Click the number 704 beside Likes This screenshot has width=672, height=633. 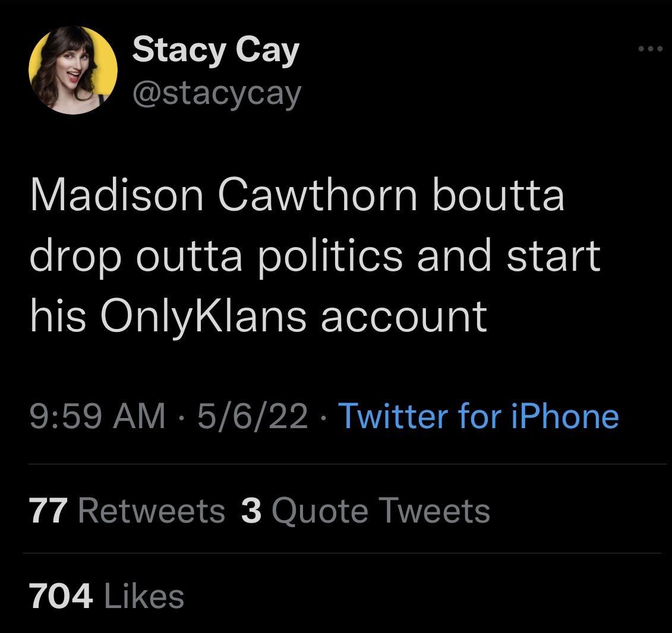click(x=61, y=596)
